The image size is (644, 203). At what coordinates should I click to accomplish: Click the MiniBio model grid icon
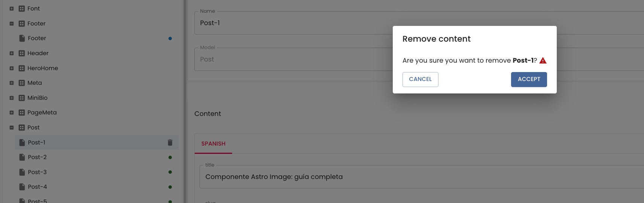22,98
